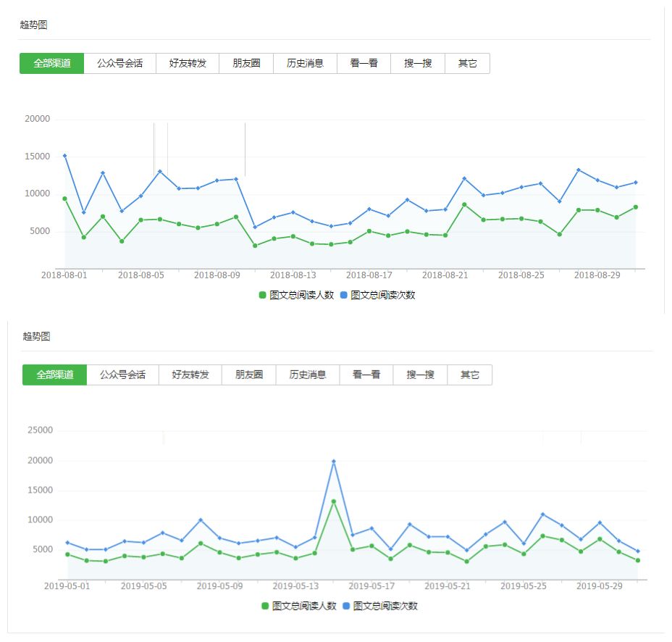Select 朋友圈 tab in the 2018-08 chart
Screen dimensions: 672x642
pyautogui.click(x=246, y=64)
